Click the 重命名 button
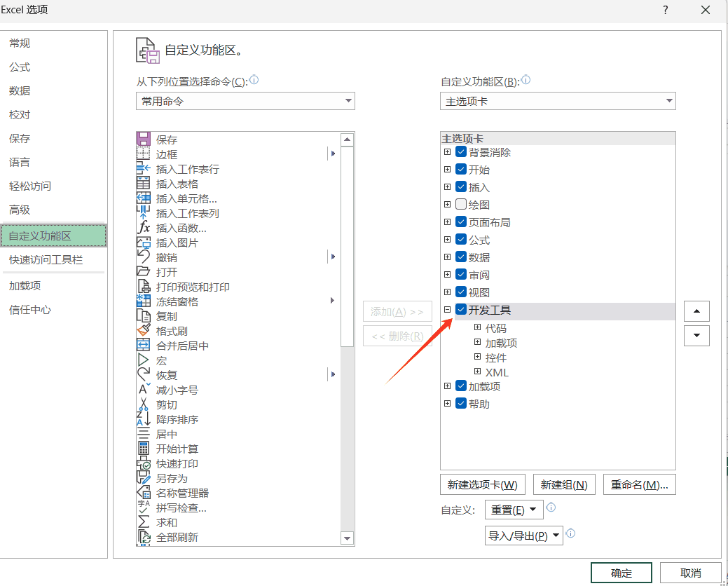728x586 pixels. pos(639,485)
